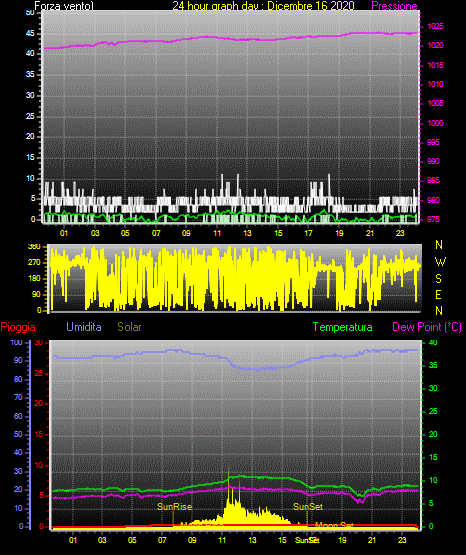Click the "Moon Set" marker label

click(x=334, y=525)
